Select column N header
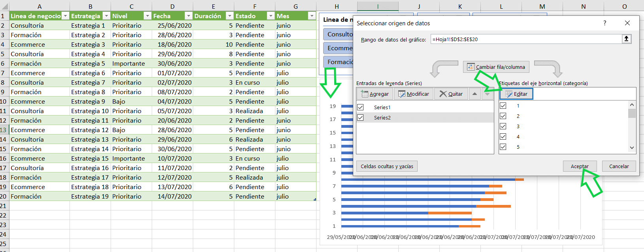 tap(583, 6)
